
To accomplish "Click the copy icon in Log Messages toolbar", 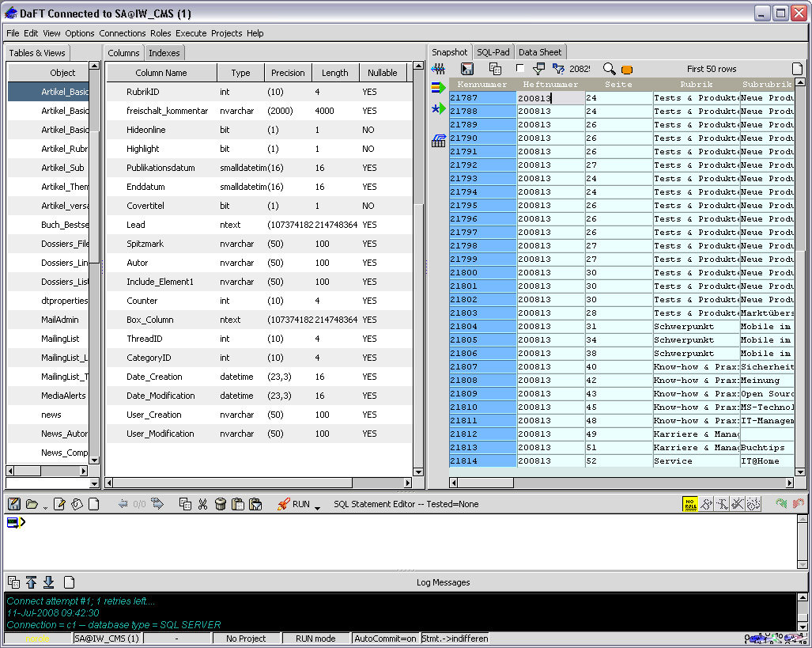I will point(14,582).
